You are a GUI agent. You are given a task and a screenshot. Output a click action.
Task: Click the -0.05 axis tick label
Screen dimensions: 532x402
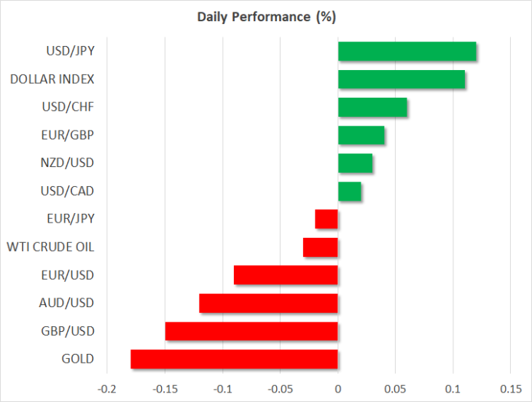click(281, 389)
